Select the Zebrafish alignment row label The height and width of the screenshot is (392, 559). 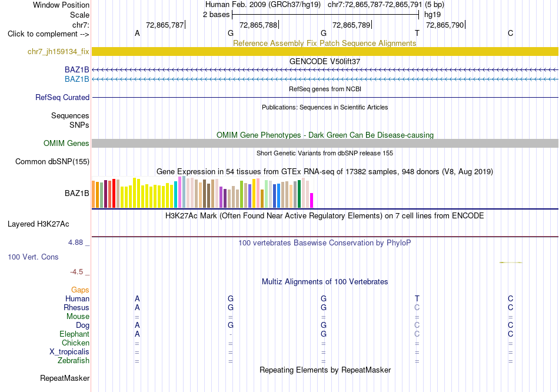tap(74, 361)
